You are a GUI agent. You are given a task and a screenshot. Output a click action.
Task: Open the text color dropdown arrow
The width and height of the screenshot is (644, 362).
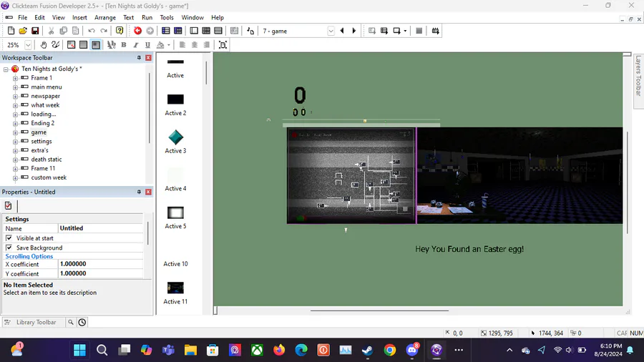coord(169,45)
